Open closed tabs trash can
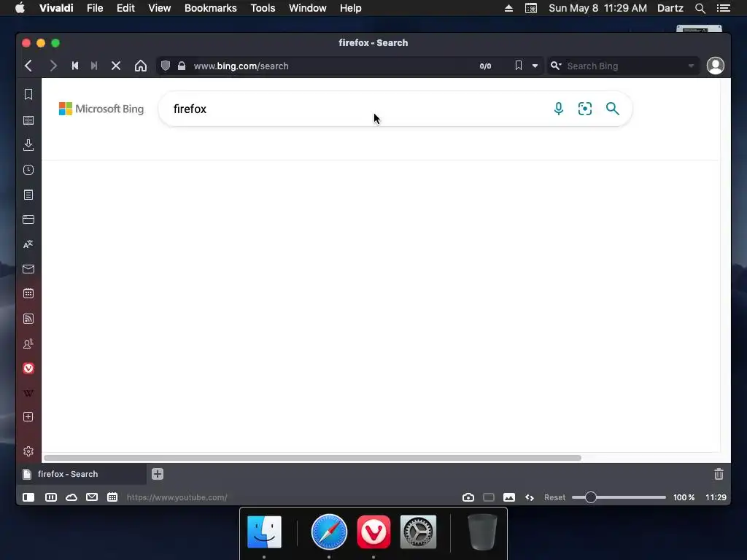This screenshot has height=560, width=747. 719,474
